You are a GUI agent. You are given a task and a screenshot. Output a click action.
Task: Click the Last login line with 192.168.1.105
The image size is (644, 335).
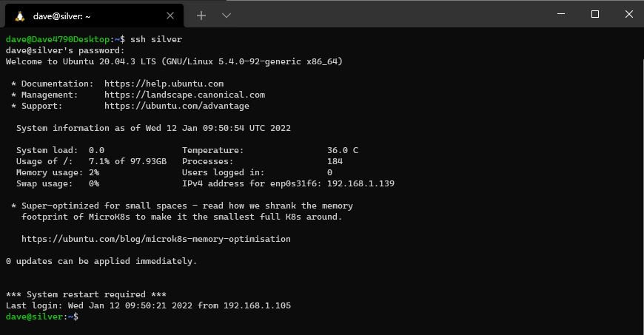pos(148,305)
